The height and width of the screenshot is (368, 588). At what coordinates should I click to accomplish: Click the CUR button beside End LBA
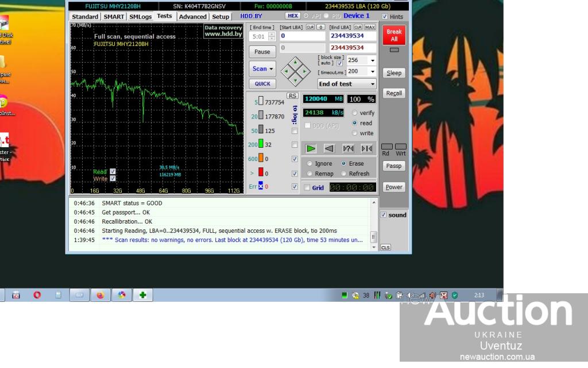pyautogui.click(x=358, y=27)
